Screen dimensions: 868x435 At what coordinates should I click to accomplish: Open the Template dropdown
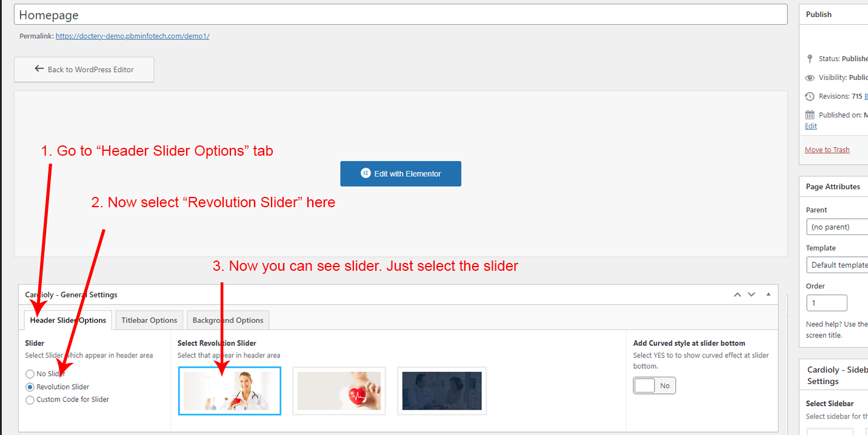pos(836,265)
